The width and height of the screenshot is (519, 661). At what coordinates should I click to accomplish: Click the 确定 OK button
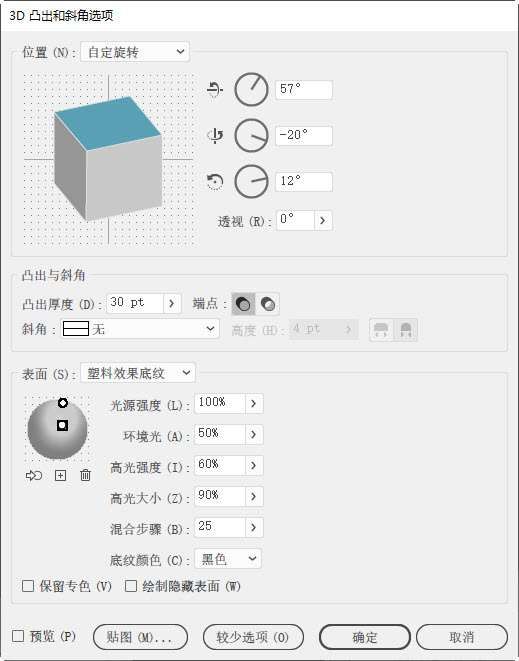[365, 637]
